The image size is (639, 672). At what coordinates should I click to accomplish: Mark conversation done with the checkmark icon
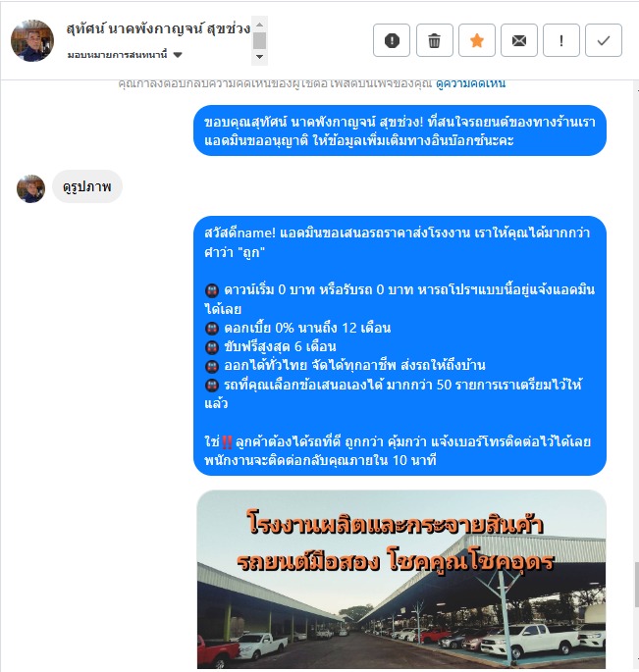(604, 40)
